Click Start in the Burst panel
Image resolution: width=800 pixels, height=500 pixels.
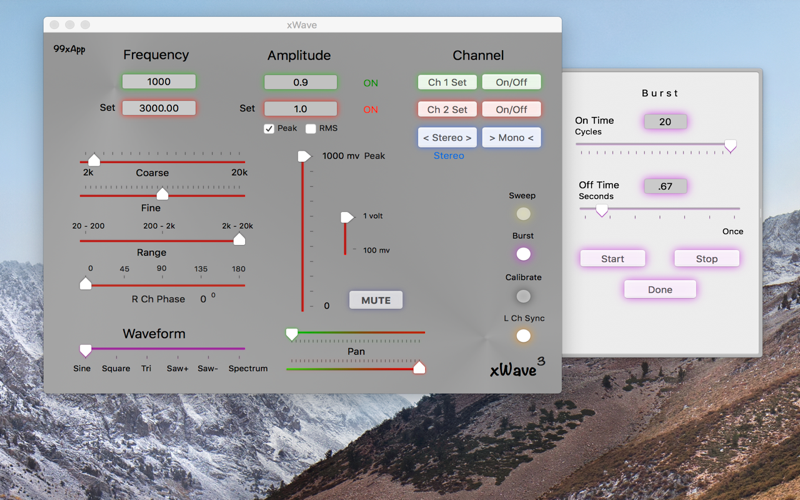click(x=612, y=259)
